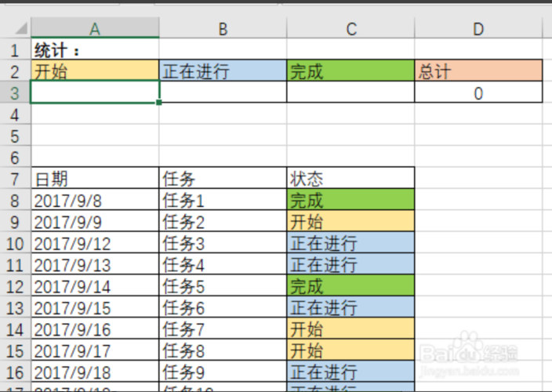The height and width of the screenshot is (392, 552).
Task: Click date cell 2017/9/13
Action: point(95,265)
